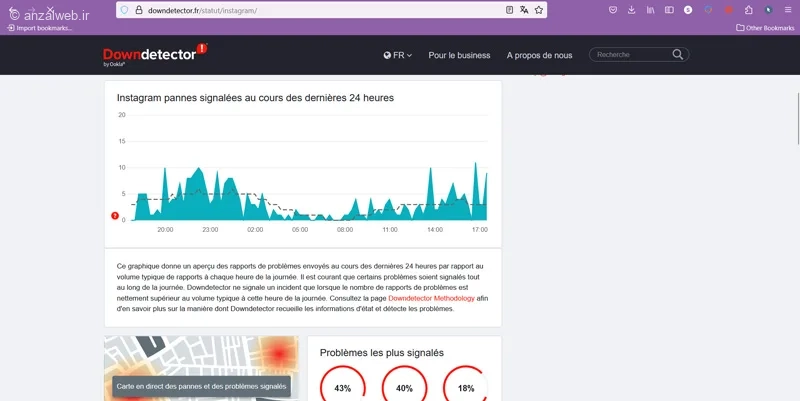Click the search magnifier icon
This screenshot has width=800, height=401.
point(679,55)
